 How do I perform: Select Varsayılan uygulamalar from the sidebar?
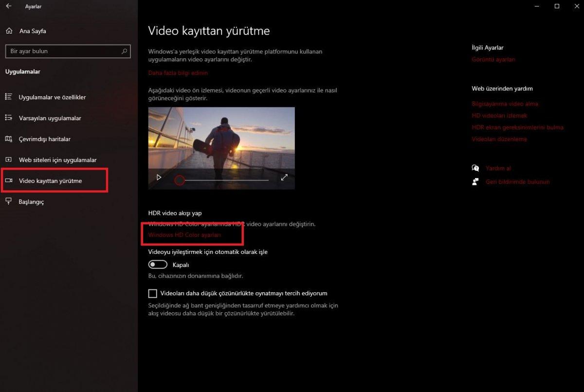click(50, 118)
